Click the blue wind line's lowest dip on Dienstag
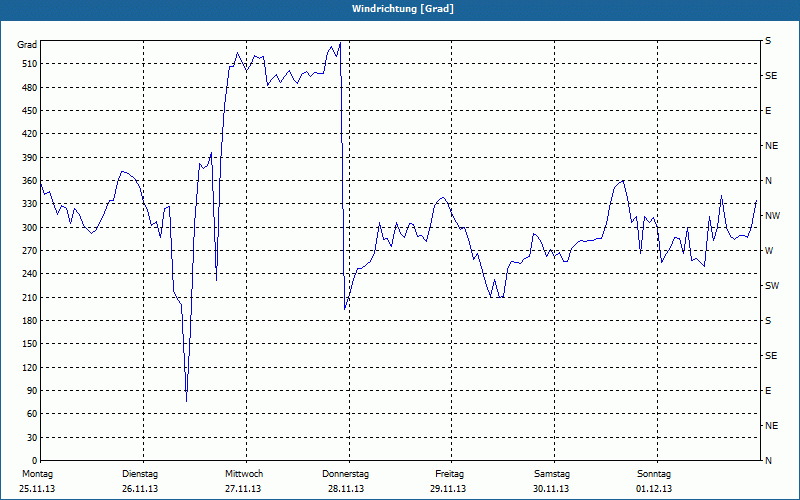The height and width of the screenshot is (500, 800). coord(187,400)
